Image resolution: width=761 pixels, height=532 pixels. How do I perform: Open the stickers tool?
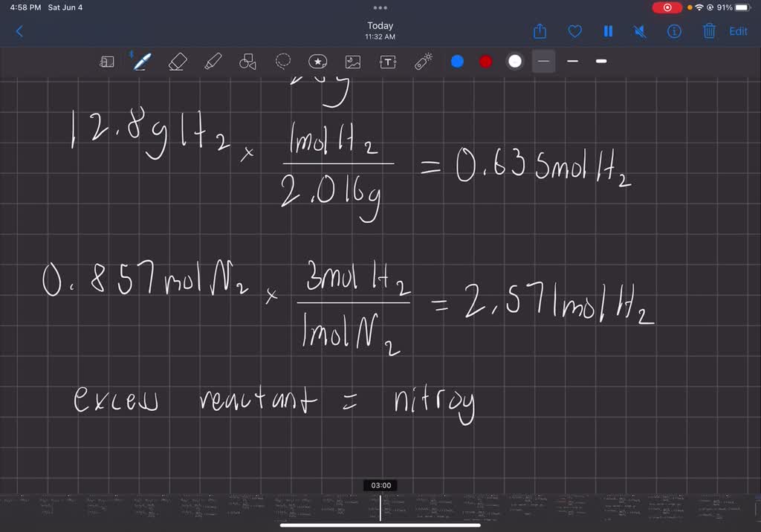coord(318,62)
